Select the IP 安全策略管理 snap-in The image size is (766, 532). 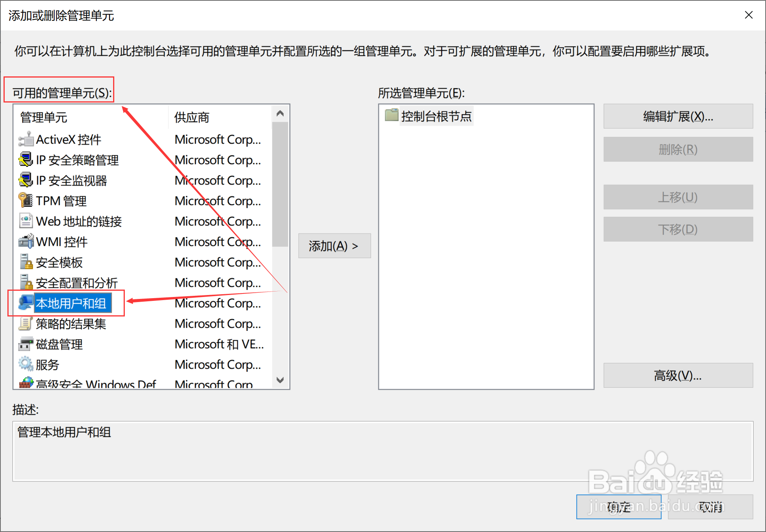[x=77, y=160]
